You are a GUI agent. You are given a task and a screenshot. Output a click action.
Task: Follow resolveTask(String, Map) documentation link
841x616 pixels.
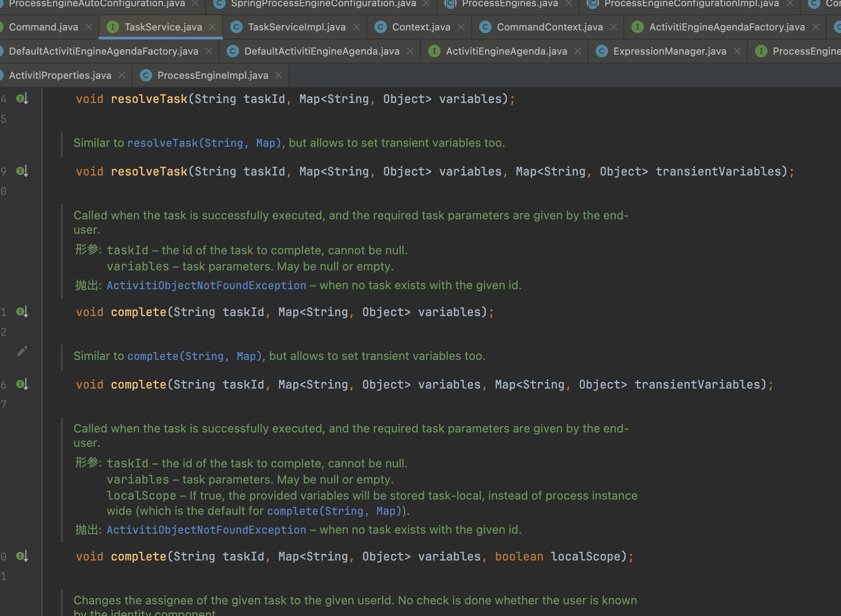[204, 143]
